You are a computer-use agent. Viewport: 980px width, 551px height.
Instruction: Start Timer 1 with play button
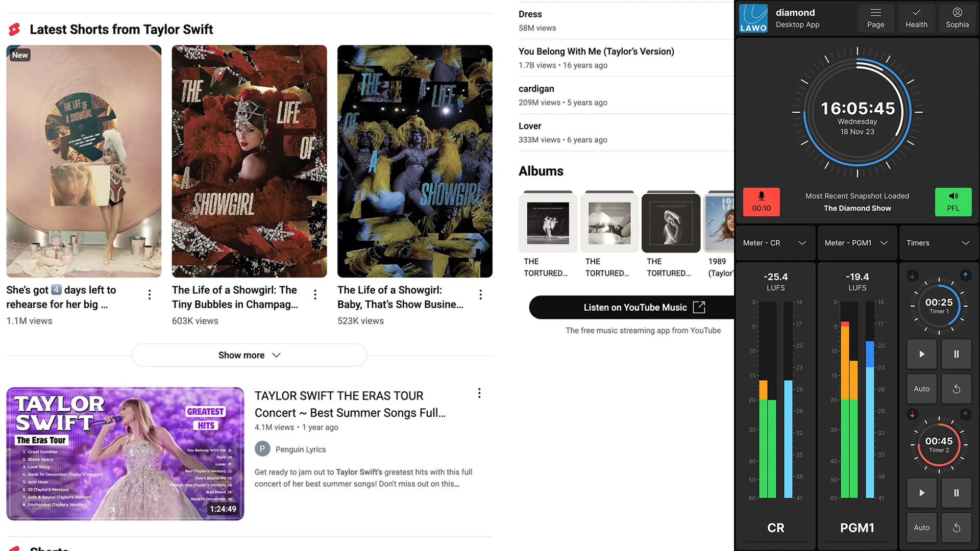pos(921,354)
